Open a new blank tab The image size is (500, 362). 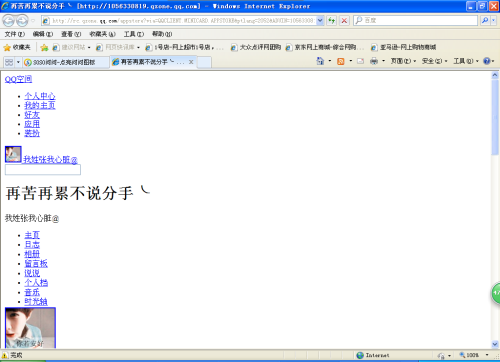pos(204,62)
